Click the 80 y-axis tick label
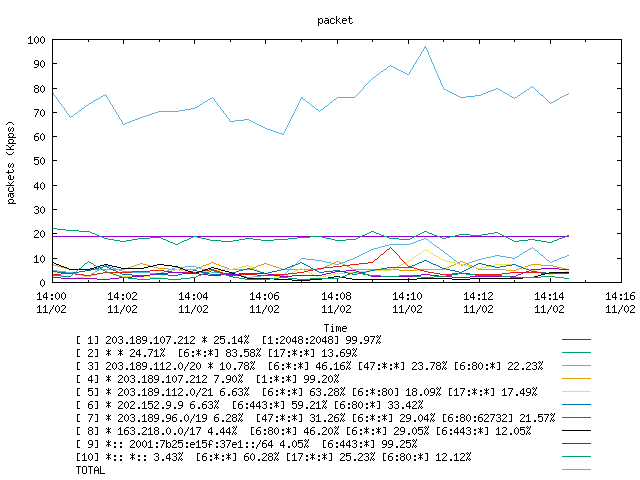640x480 pixels. pyautogui.click(x=40, y=89)
